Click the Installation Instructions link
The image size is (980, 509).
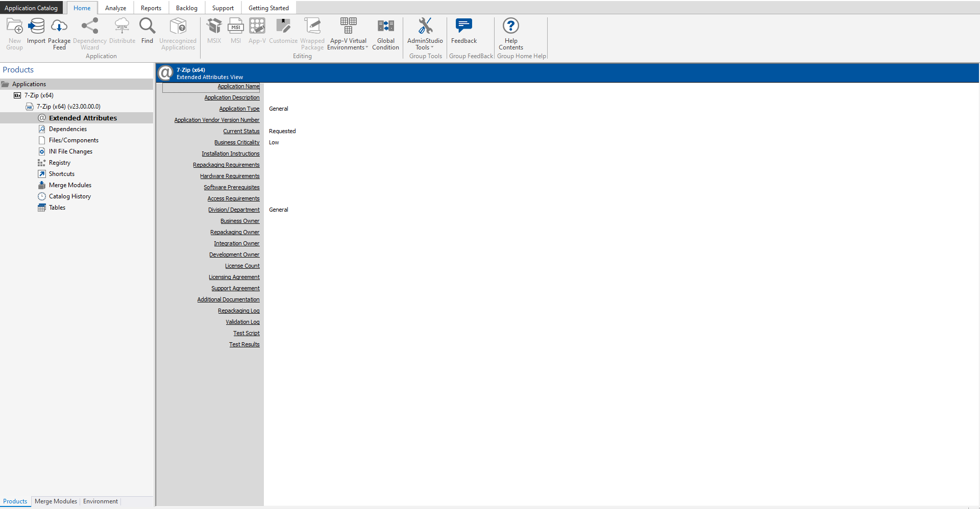230,154
